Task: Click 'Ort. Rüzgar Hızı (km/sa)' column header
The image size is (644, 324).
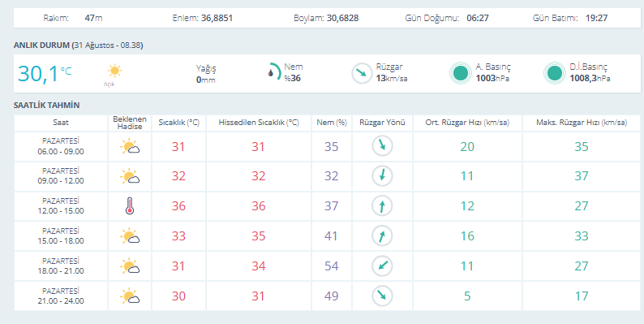Action: (467, 123)
